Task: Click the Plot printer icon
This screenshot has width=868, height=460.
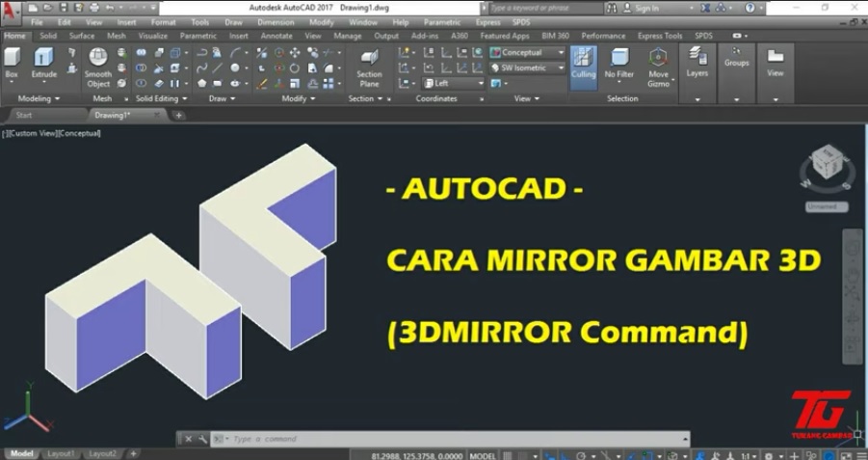Action: tap(93, 8)
